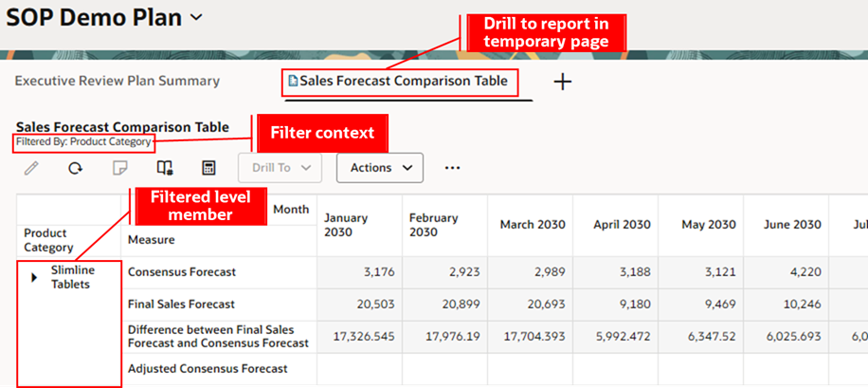Image resolution: width=868 pixels, height=388 pixels.
Task: Refresh the table with the reload icon
Action: tap(75, 168)
